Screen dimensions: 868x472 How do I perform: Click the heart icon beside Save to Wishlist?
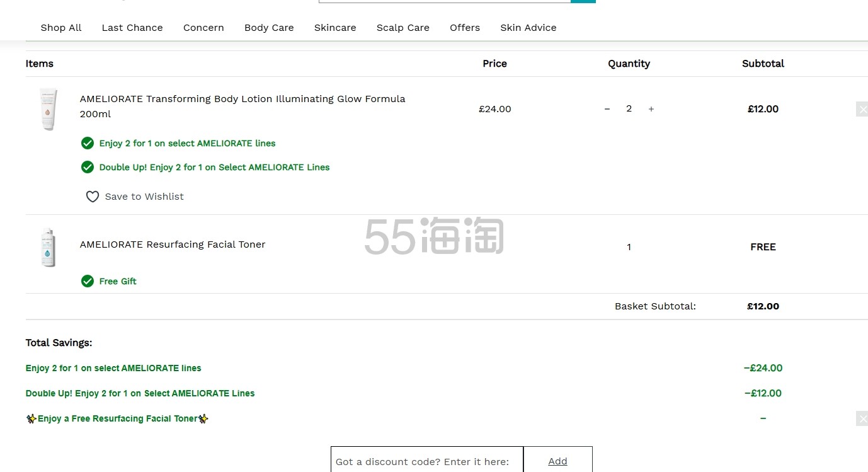[93, 197]
